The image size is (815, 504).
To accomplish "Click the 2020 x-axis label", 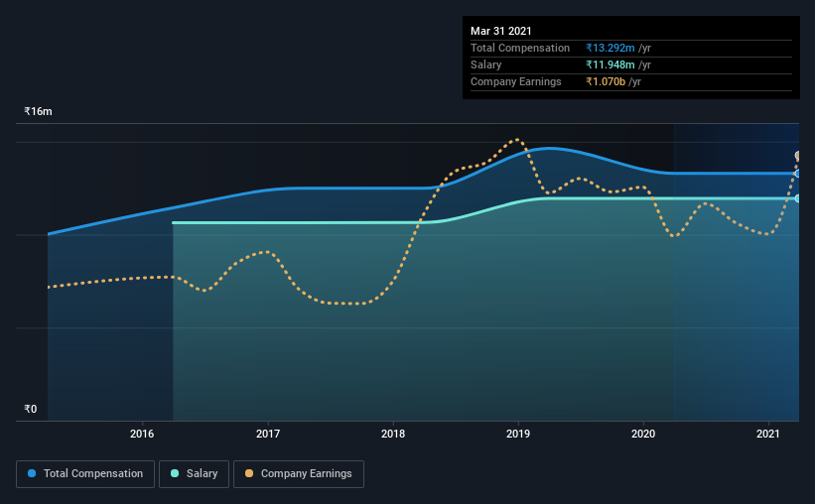I will coord(643,434).
